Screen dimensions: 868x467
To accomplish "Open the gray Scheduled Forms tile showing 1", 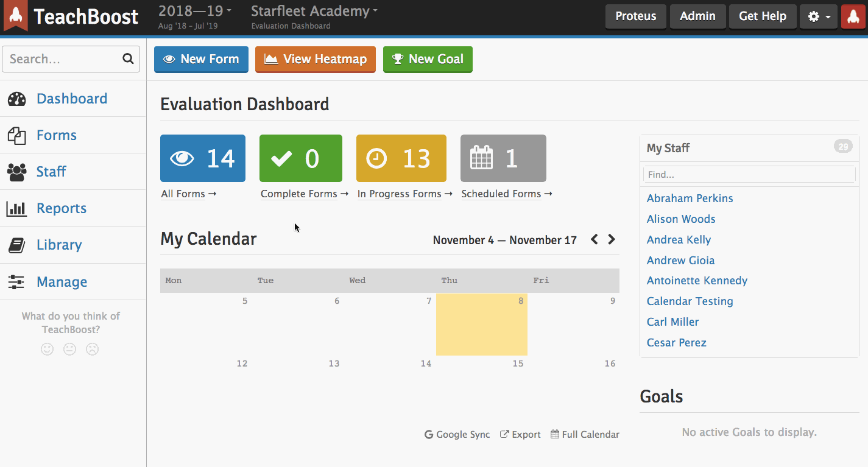I will coord(503,158).
